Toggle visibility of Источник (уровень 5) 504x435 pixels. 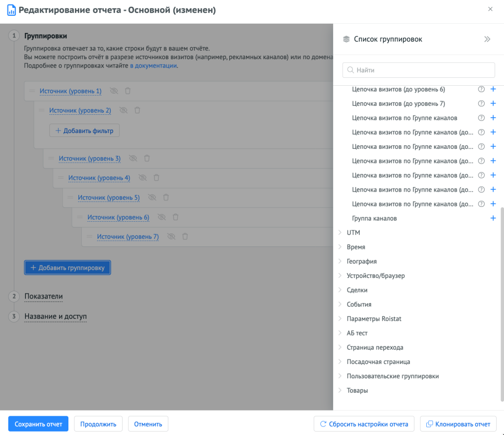[x=152, y=198]
